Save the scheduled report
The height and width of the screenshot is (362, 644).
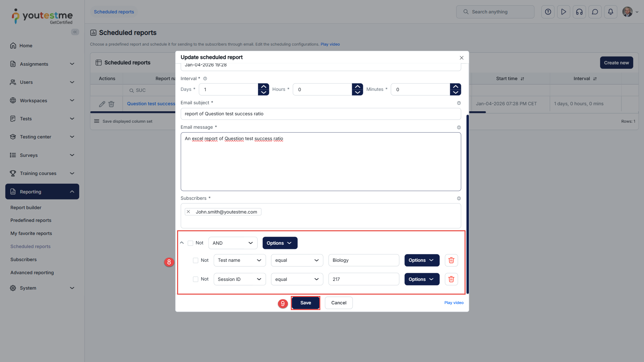305,303
